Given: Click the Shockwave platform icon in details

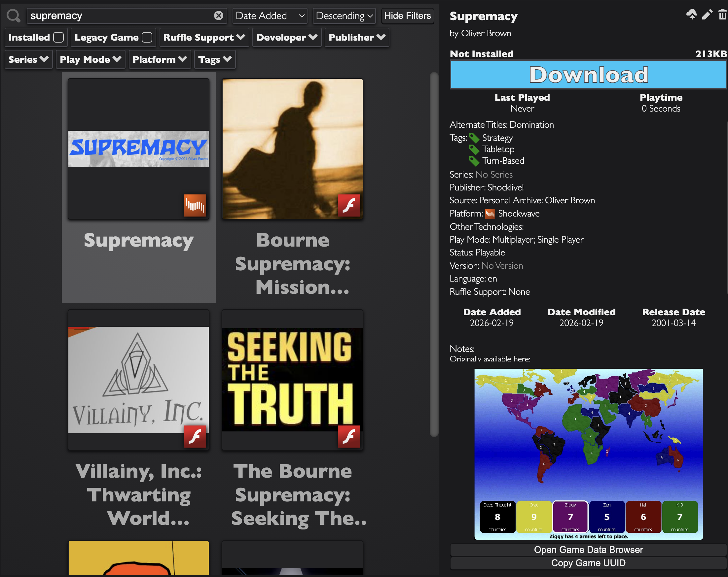Looking at the screenshot, I should pyautogui.click(x=490, y=214).
